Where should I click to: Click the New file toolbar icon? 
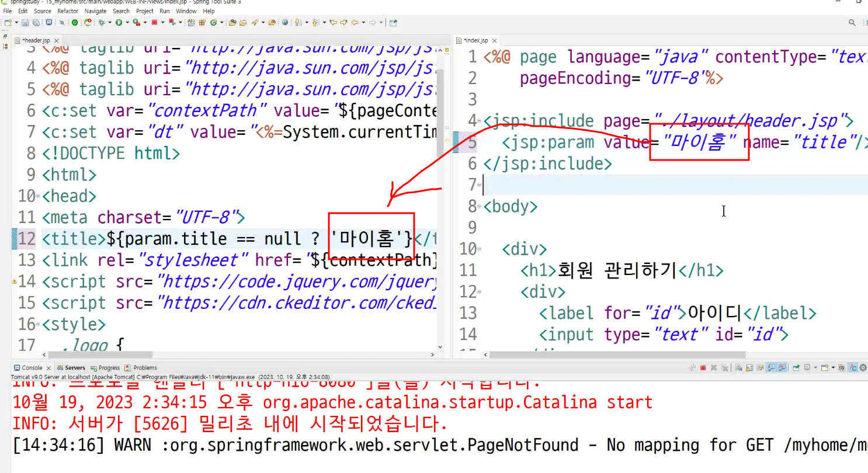coord(8,23)
